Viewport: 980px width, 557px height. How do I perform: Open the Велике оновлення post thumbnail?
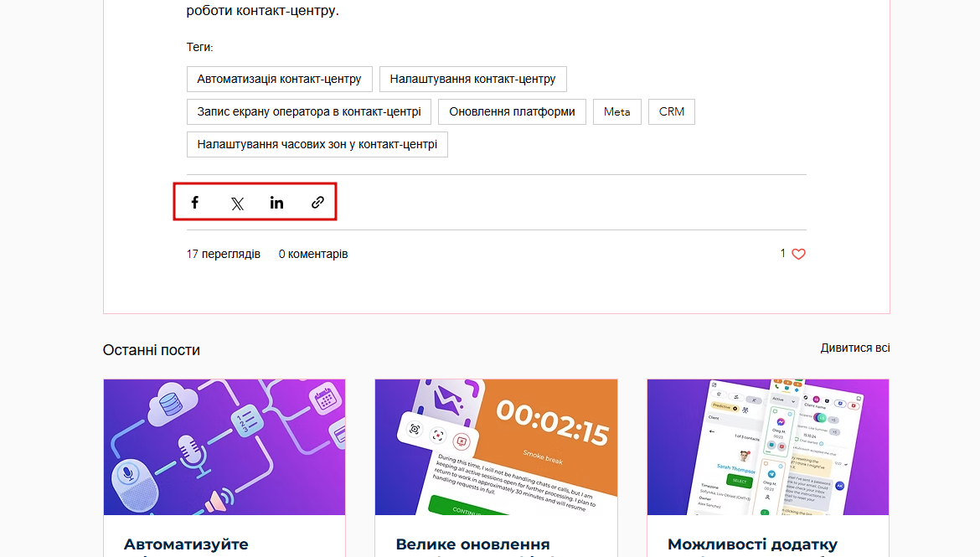(x=496, y=447)
